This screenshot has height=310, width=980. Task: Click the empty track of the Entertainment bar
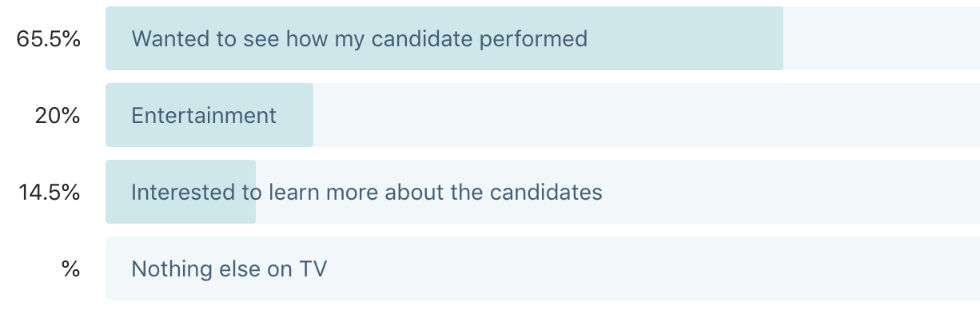click(647, 115)
